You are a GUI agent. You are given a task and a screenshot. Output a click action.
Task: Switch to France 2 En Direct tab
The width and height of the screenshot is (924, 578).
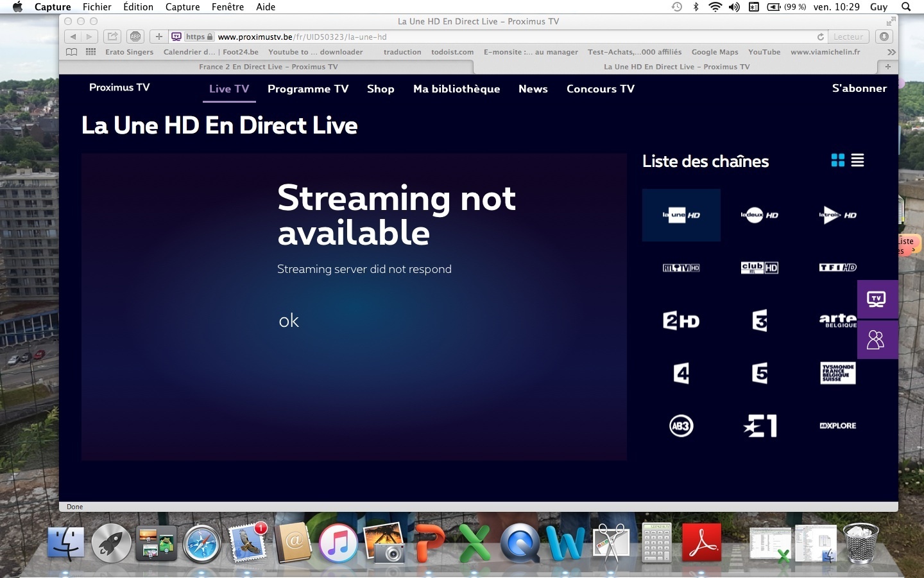point(267,67)
